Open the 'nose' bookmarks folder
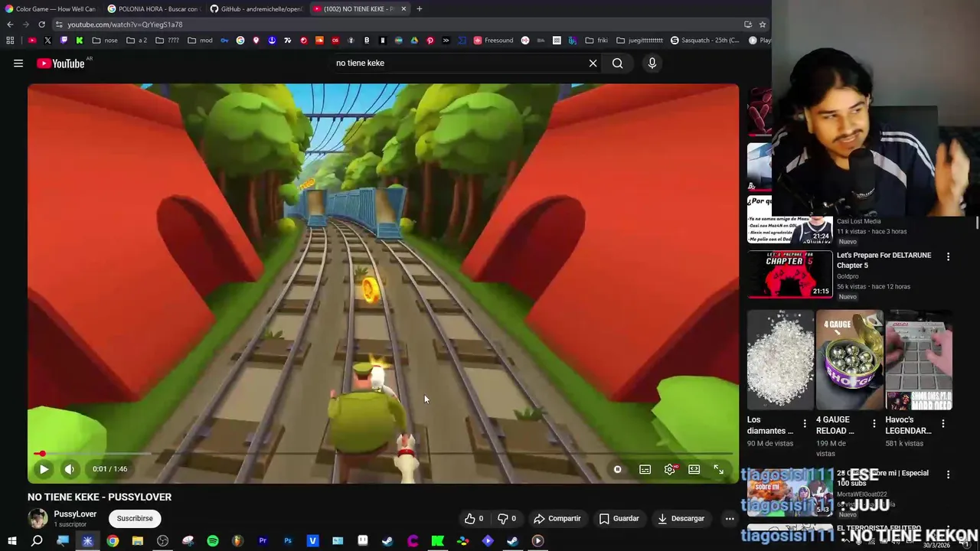Image resolution: width=980 pixels, height=551 pixels. 106,41
